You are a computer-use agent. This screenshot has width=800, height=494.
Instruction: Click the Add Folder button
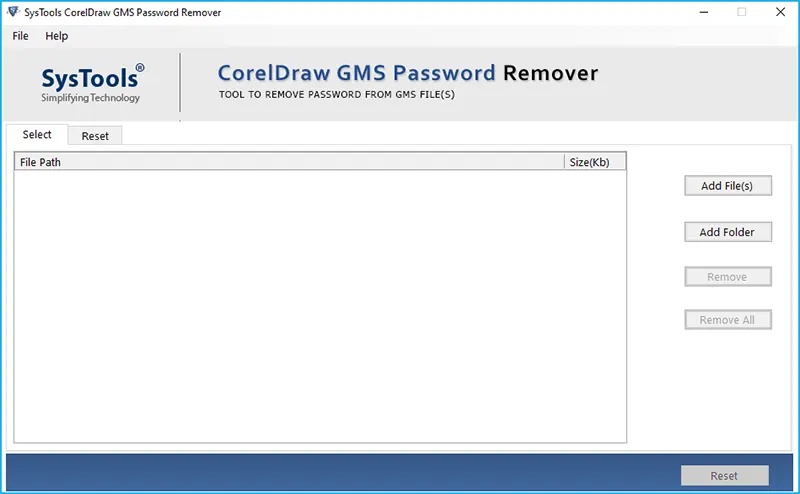coord(728,232)
